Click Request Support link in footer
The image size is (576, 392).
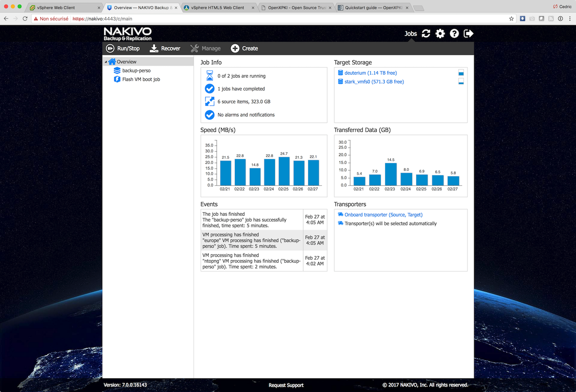pyautogui.click(x=286, y=385)
